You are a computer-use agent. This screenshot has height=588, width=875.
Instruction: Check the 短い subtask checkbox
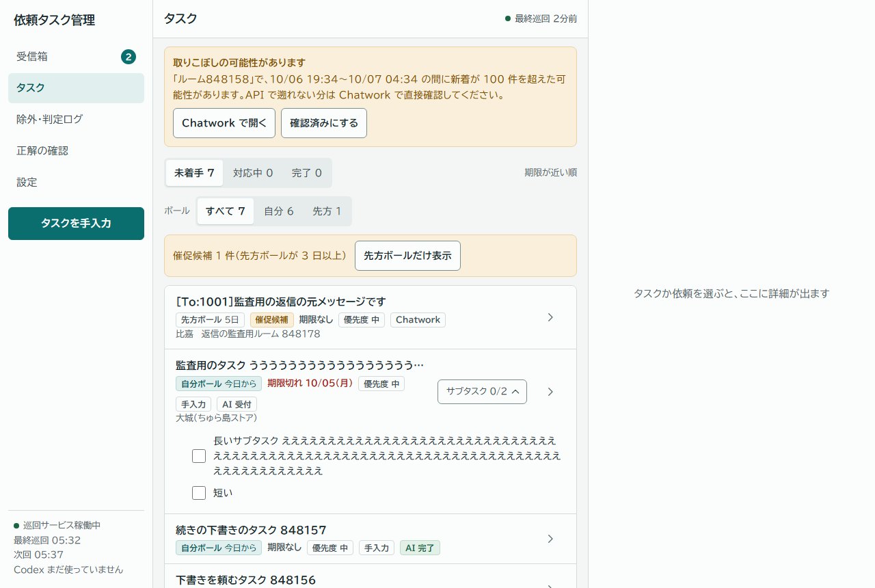199,493
